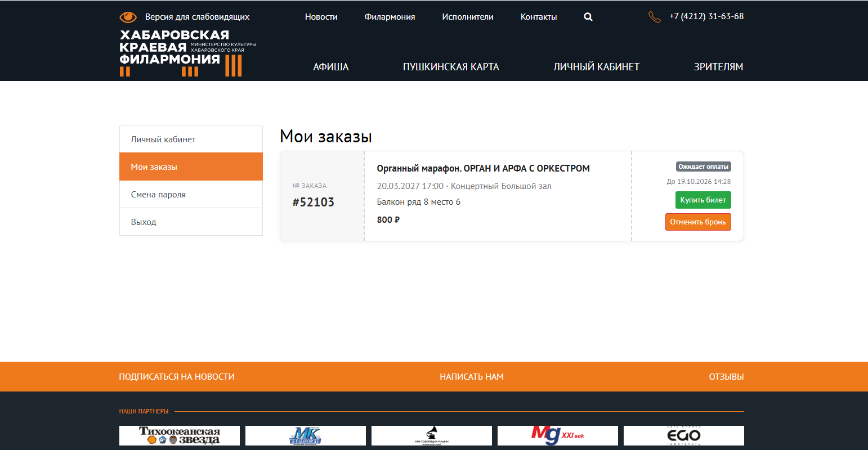Go to Исполнители page

pyautogui.click(x=468, y=17)
